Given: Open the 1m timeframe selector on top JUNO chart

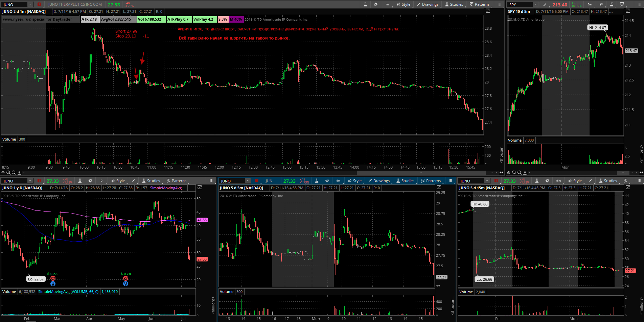Looking at the screenshot, I should pyautogui.click(x=387, y=4).
